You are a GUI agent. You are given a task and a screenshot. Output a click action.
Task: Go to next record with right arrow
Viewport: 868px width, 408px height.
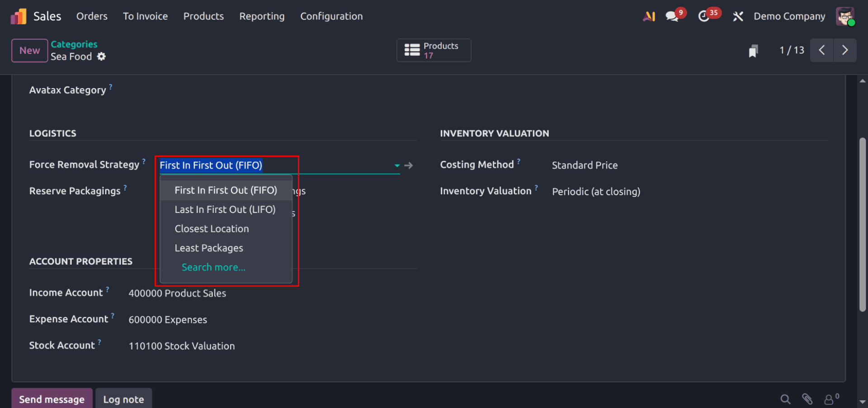pyautogui.click(x=844, y=50)
